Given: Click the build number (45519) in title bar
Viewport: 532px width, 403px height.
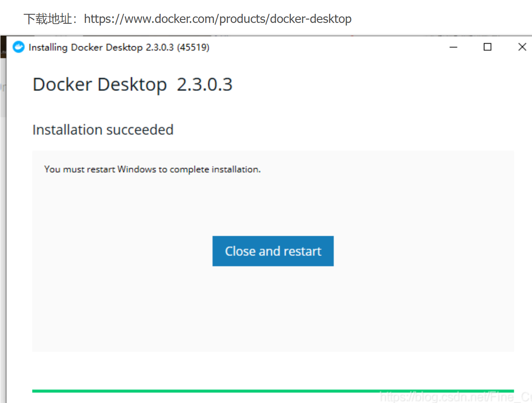Looking at the screenshot, I should (x=193, y=48).
